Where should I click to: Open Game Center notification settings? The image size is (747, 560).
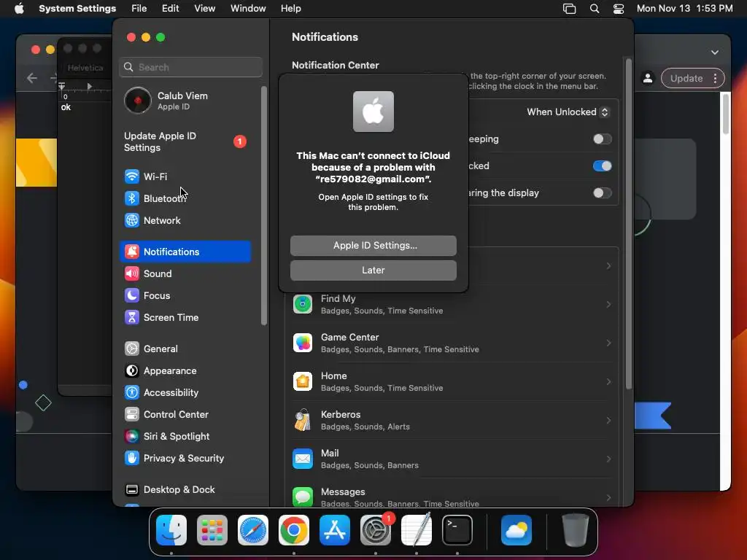click(452, 343)
